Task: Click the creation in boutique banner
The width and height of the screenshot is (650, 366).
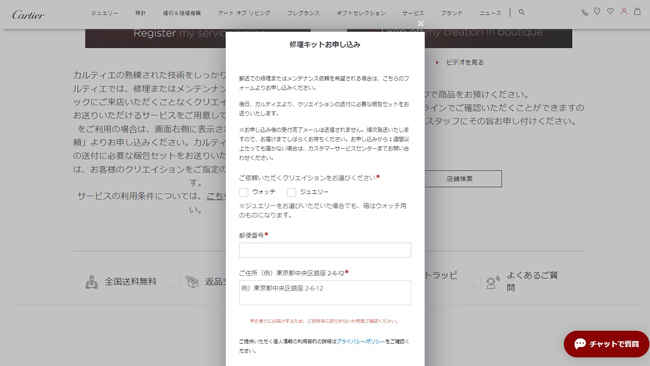Action: click(498, 38)
